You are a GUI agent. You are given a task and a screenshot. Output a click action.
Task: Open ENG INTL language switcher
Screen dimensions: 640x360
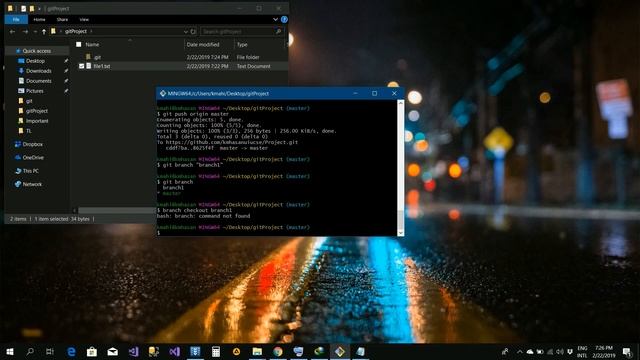tap(582, 351)
